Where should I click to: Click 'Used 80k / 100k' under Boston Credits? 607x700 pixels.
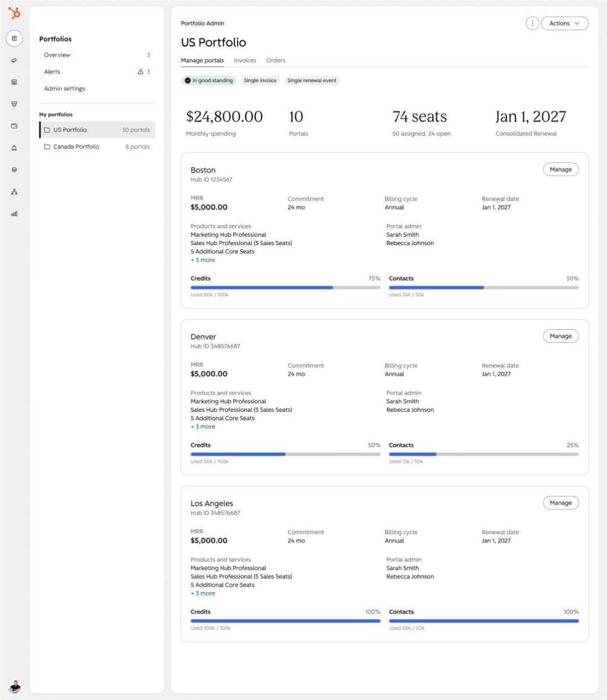tap(210, 295)
